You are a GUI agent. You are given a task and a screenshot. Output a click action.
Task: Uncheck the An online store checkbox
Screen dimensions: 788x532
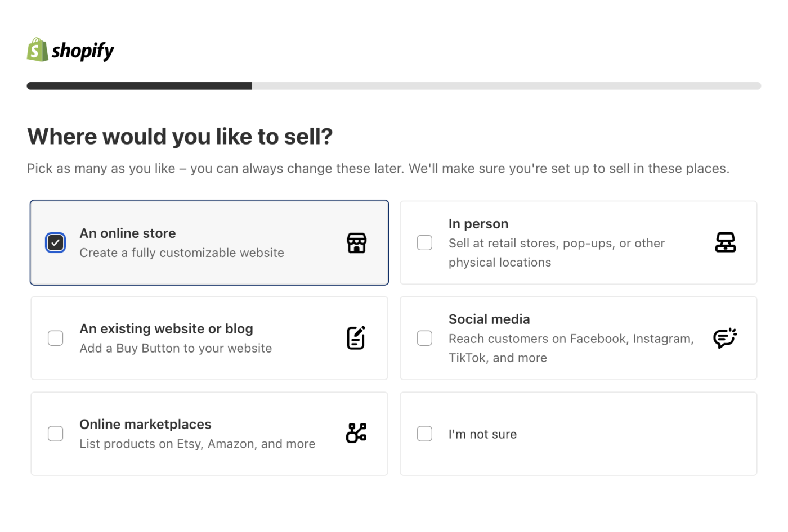pyautogui.click(x=55, y=242)
